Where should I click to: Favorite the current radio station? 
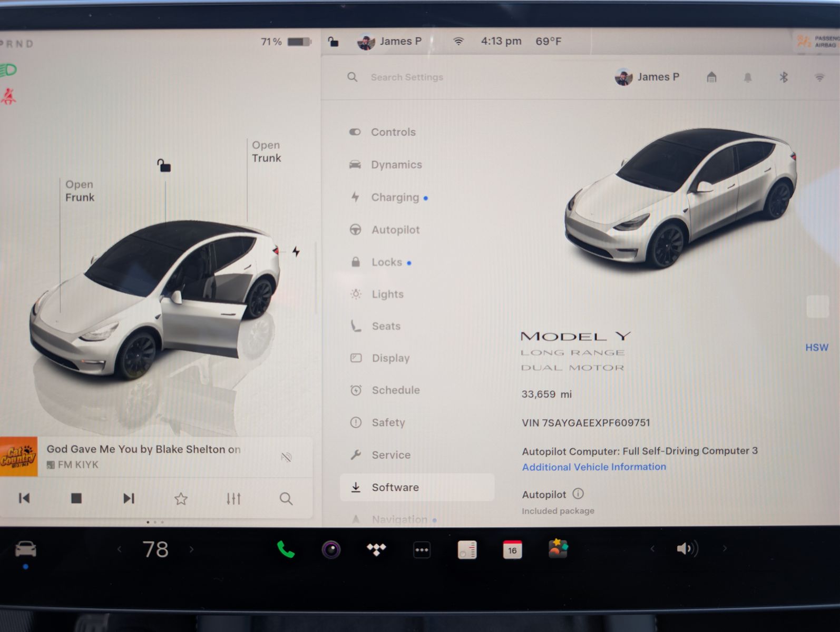[181, 498]
